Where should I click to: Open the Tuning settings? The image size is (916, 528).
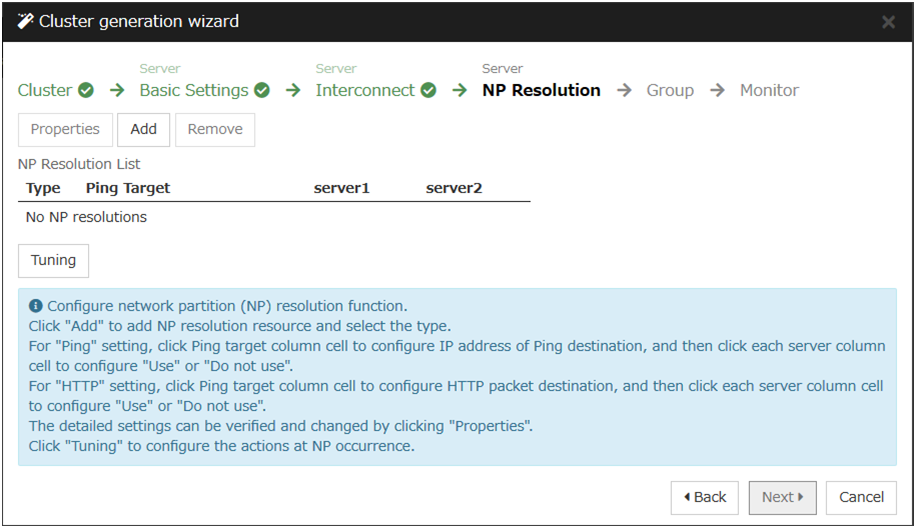(x=54, y=260)
